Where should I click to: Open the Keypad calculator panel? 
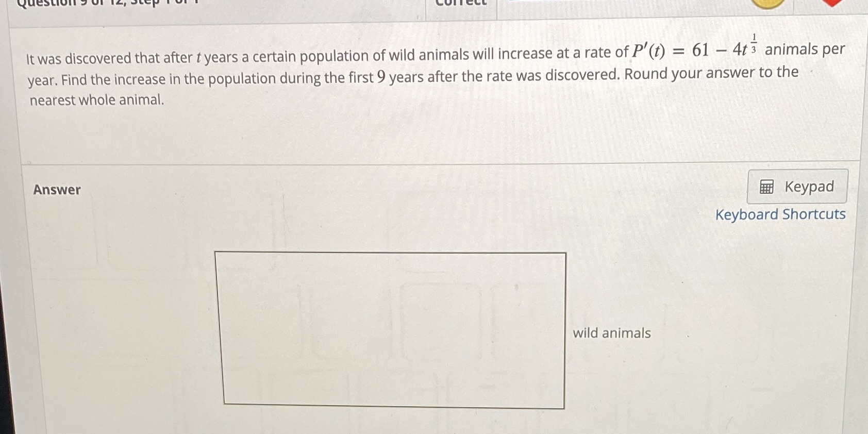[x=796, y=187]
